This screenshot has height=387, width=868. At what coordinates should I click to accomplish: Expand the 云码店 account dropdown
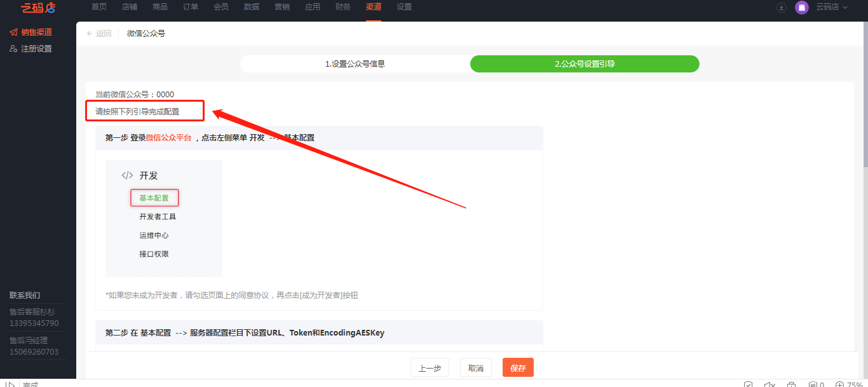(831, 7)
